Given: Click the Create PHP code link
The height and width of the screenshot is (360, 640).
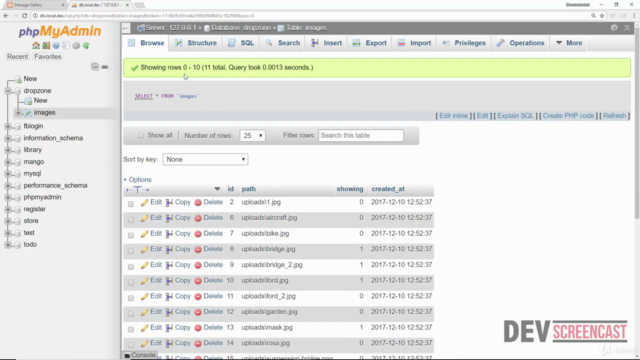Looking at the screenshot, I should coord(568,116).
